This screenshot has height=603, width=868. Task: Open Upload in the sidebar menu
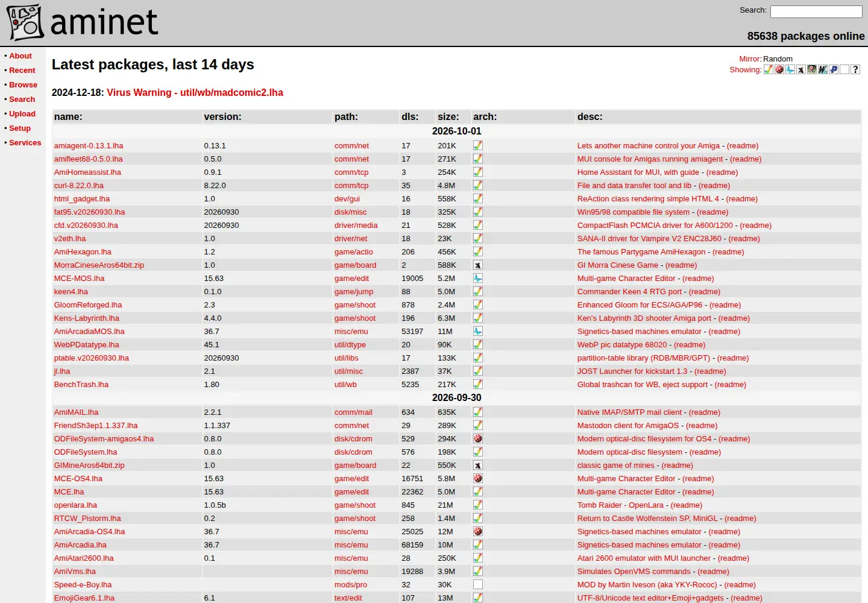tap(22, 114)
